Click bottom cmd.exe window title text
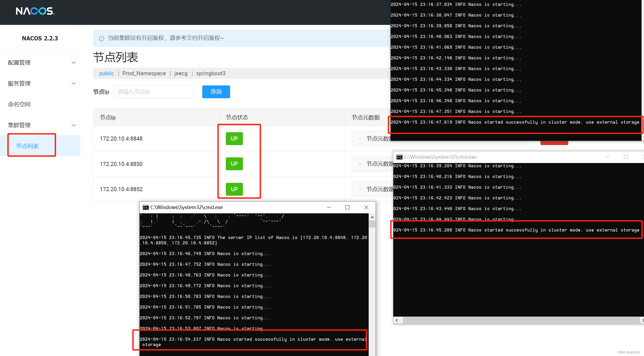The height and width of the screenshot is (356, 644). pyautogui.click(x=186, y=207)
